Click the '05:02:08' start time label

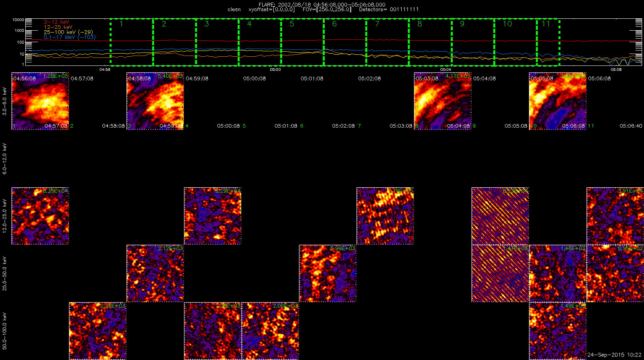pos(370,79)
